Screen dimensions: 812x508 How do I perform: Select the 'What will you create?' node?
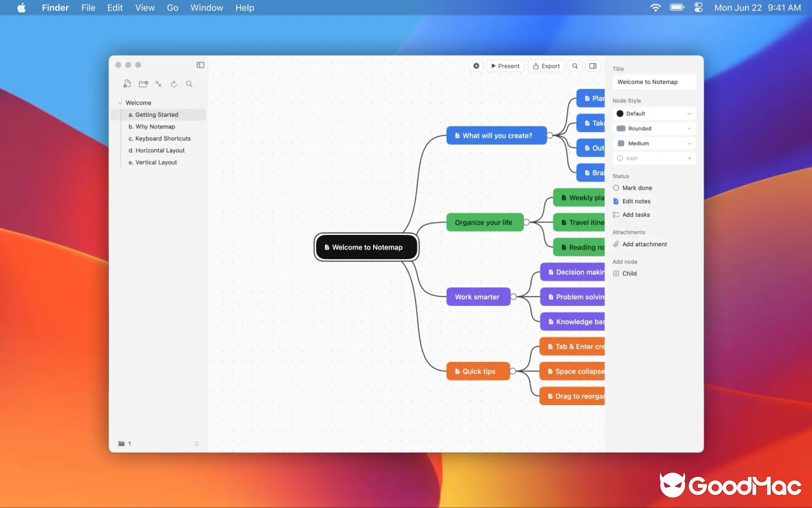(497, 135)
